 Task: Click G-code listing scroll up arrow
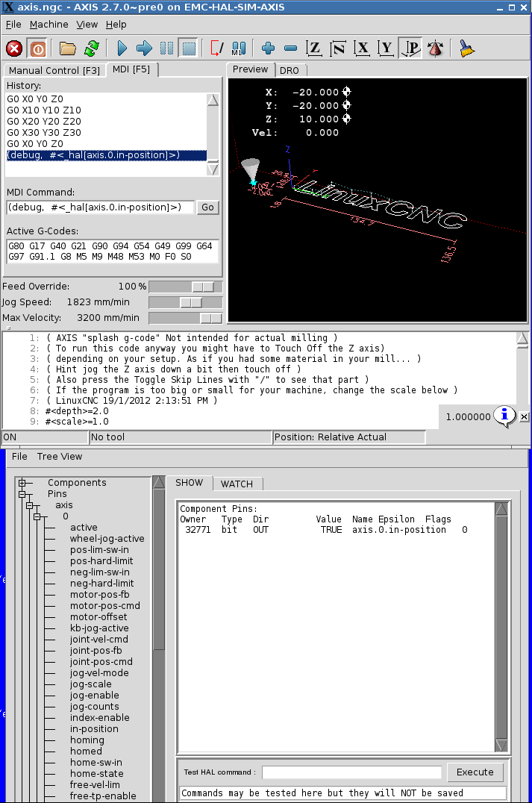pos(522,339)
